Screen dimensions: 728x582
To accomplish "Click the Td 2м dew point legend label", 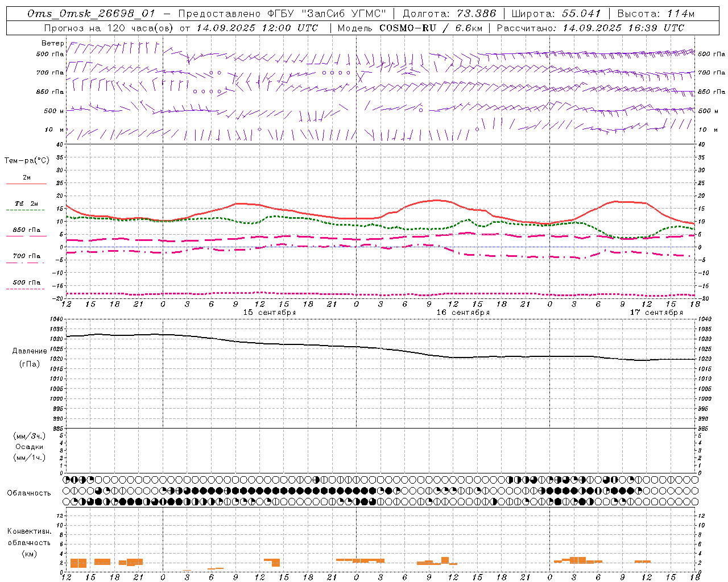I will [26, 203].
